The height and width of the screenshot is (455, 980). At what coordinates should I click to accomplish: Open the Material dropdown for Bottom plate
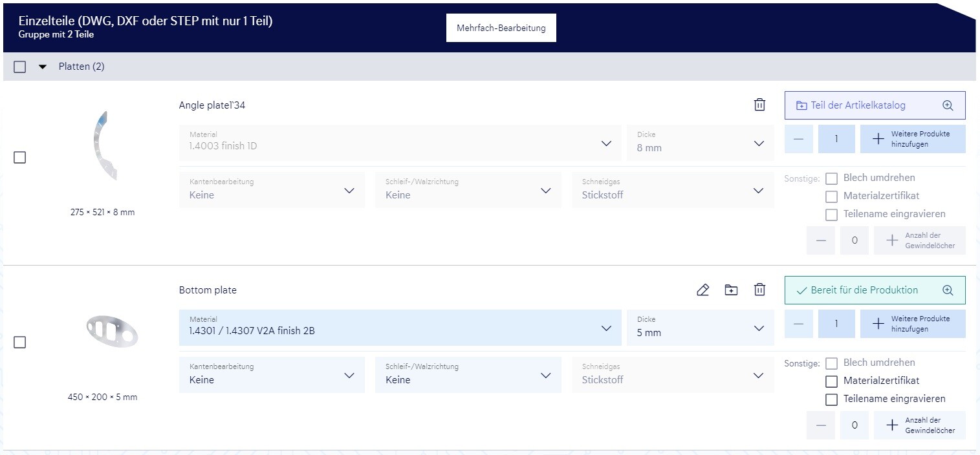(399, 327)
